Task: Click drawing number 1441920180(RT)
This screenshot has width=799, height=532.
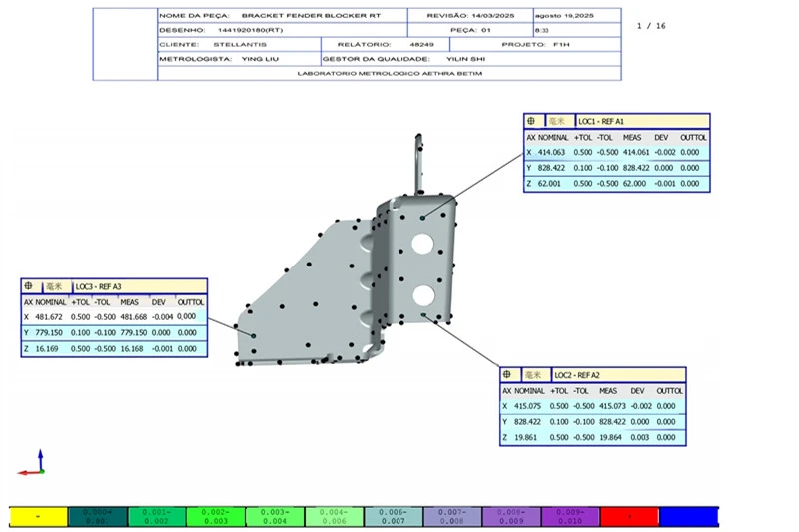Action: click(250, 30)
